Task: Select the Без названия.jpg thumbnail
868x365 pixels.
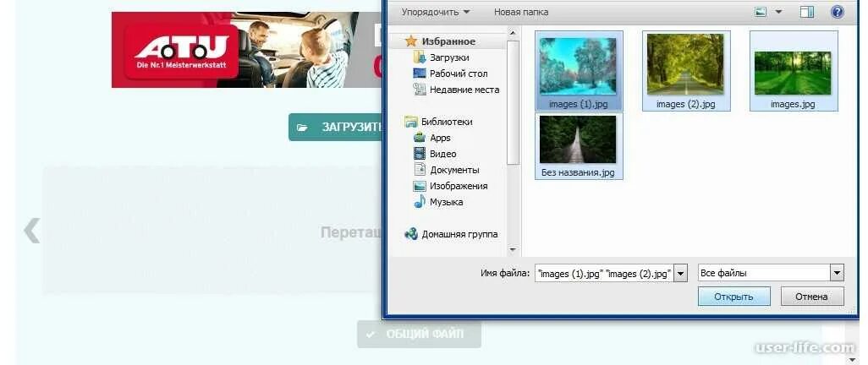Action: click(x=579, y=146)
